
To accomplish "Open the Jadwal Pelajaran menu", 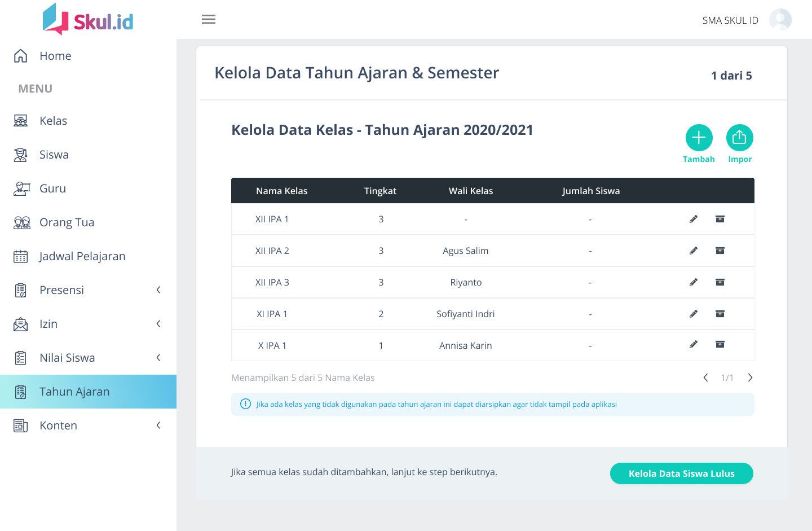I will click(x=82, y=256).
